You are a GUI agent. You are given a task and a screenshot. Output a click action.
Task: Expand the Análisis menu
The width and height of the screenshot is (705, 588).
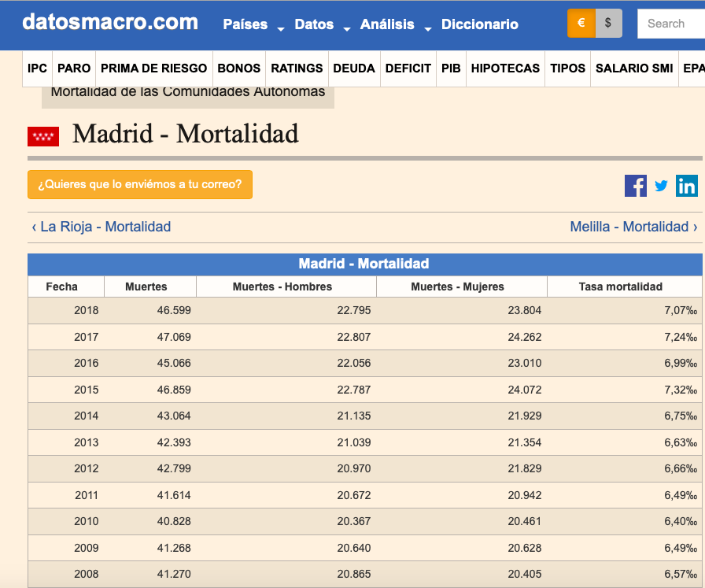point(395,25)
